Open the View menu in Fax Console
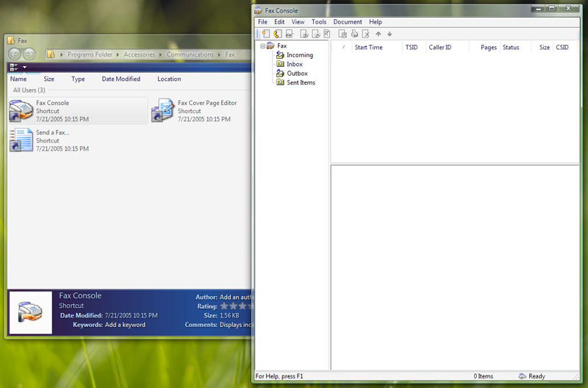 coord(298,22)
